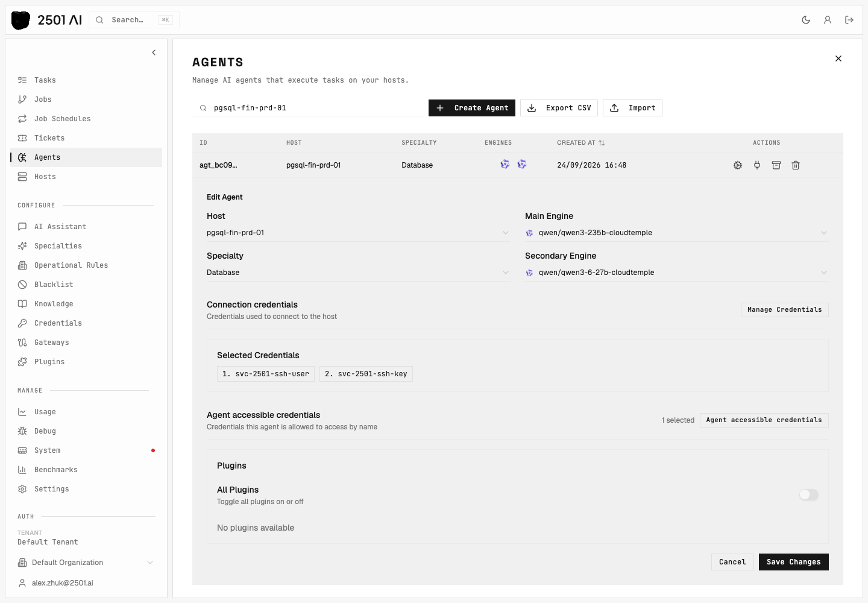The image size is (868, 603).
Task: Cancel editing the agent
Action: [x=732, y=562]
